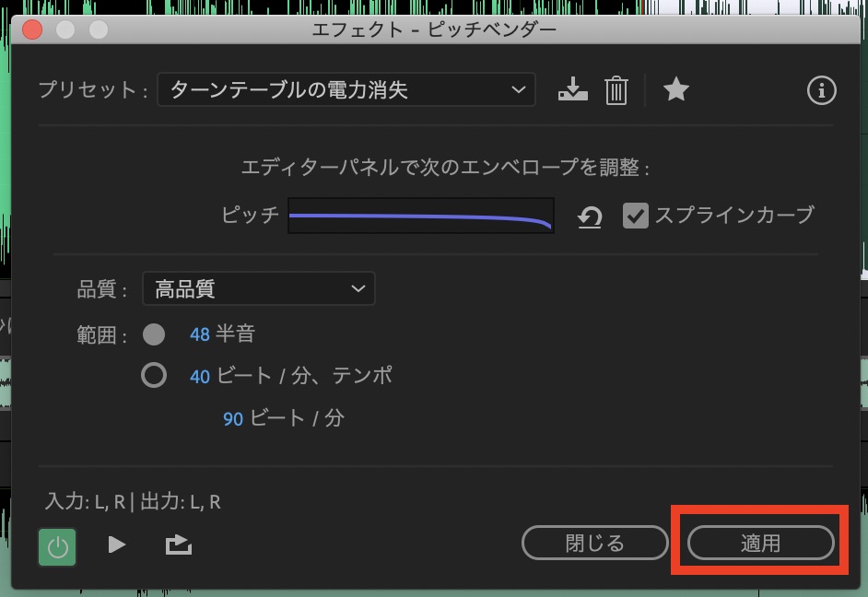The height and width of the screenshot is (597, 868).
Task: Click the 適用 button
Action: click(760, 543)
